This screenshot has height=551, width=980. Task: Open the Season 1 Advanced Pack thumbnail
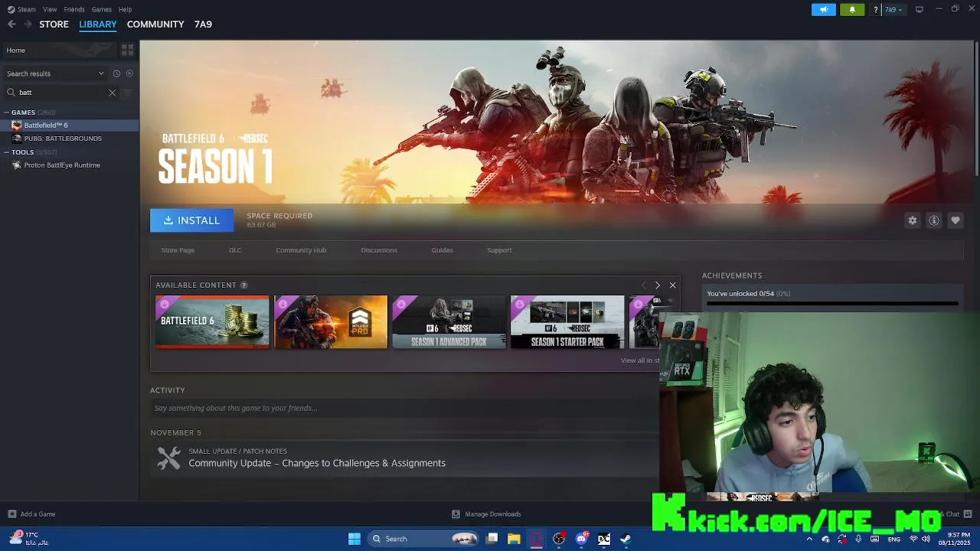point(449,322)
